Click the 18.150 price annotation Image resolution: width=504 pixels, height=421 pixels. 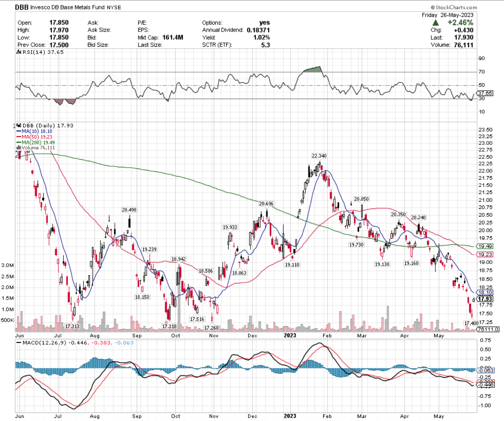pyautogui.click(x=142, y=297)
